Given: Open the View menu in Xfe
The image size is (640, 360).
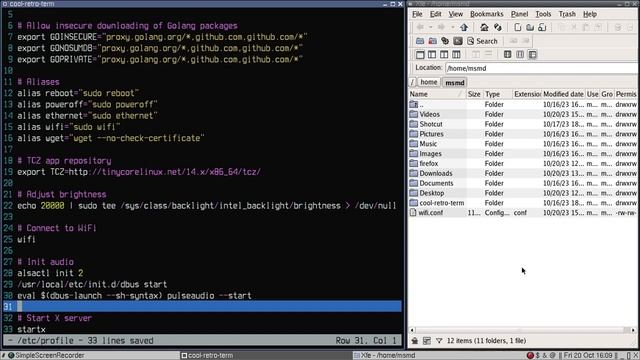Looking at the screenshot, I should pos(456,14).
